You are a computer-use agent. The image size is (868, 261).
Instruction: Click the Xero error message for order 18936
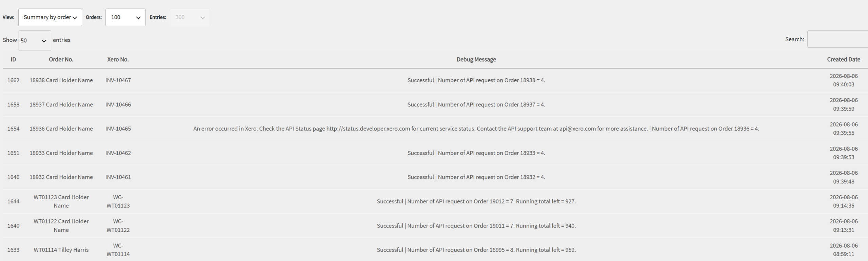[x=476, y=129]
